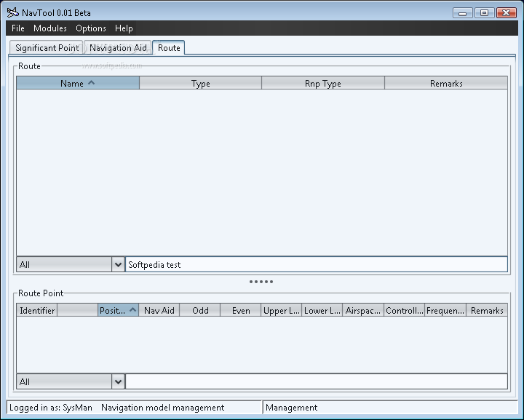The image size is (524, 420).
Task: Click Controll... column header
Action: (x=405, y=310)
